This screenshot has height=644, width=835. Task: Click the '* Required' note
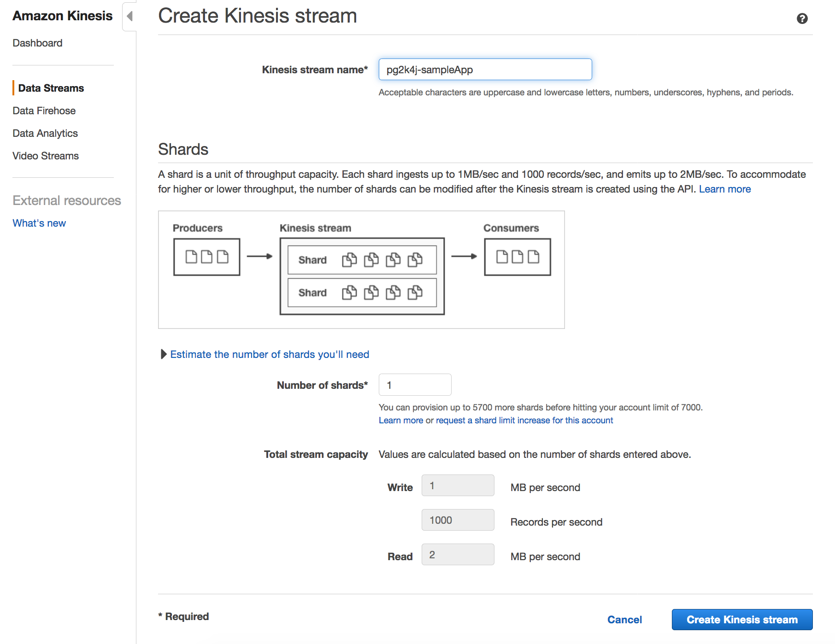click(183, 616)
